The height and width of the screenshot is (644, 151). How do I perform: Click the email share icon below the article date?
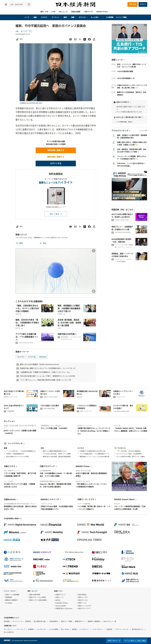click(x=75, y=39)
